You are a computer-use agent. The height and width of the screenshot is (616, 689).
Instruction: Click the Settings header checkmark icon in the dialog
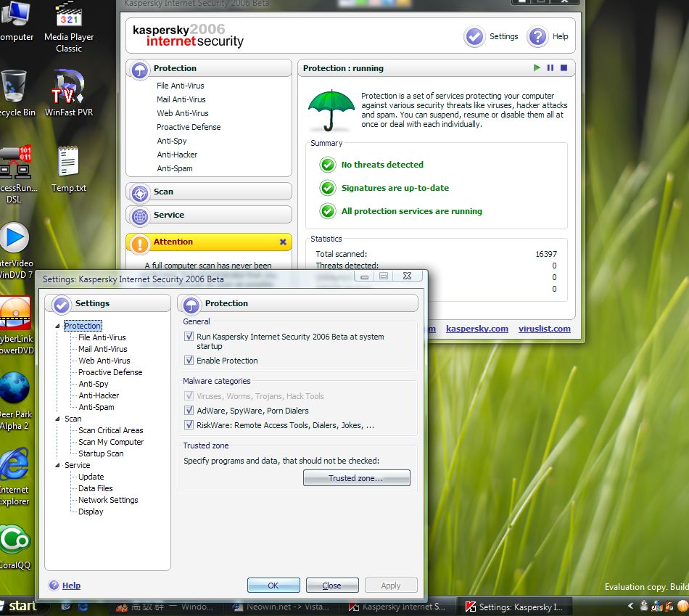tap(61, 305)
